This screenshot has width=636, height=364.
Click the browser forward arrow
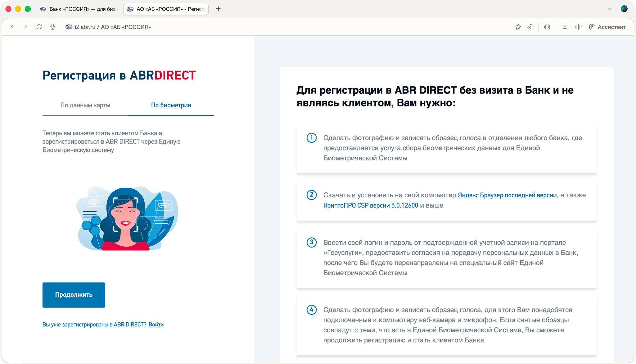pyautogui.click(x=25, y=27)
